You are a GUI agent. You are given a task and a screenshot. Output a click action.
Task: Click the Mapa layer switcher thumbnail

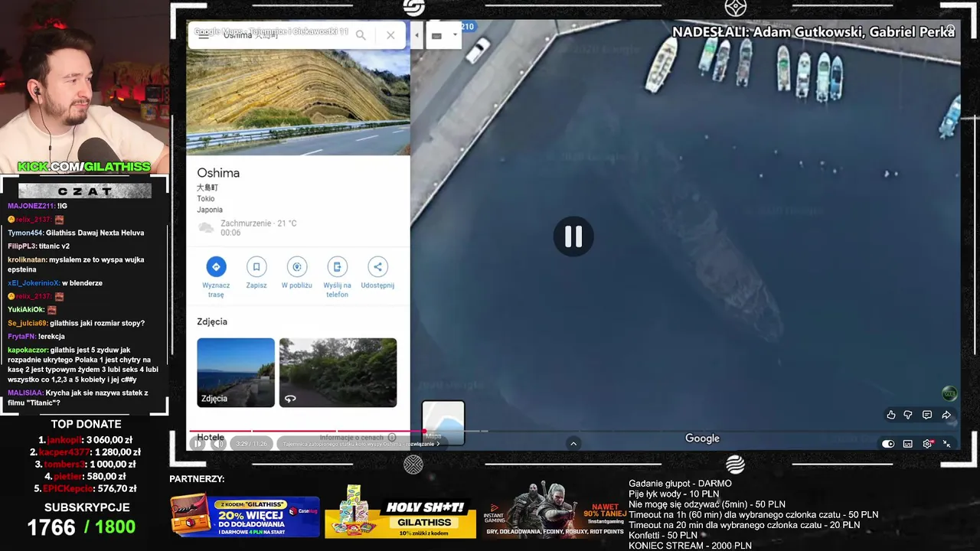coord(443,423)
